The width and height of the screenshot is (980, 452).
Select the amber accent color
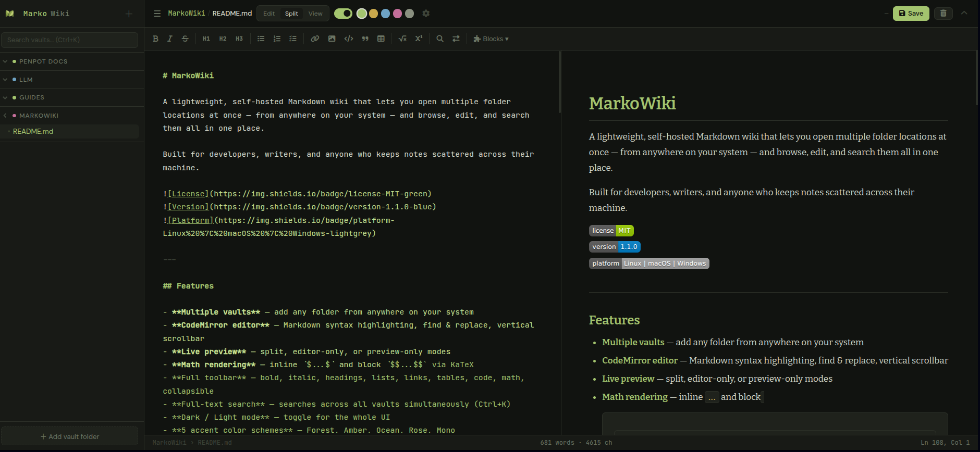coord(373,14)
